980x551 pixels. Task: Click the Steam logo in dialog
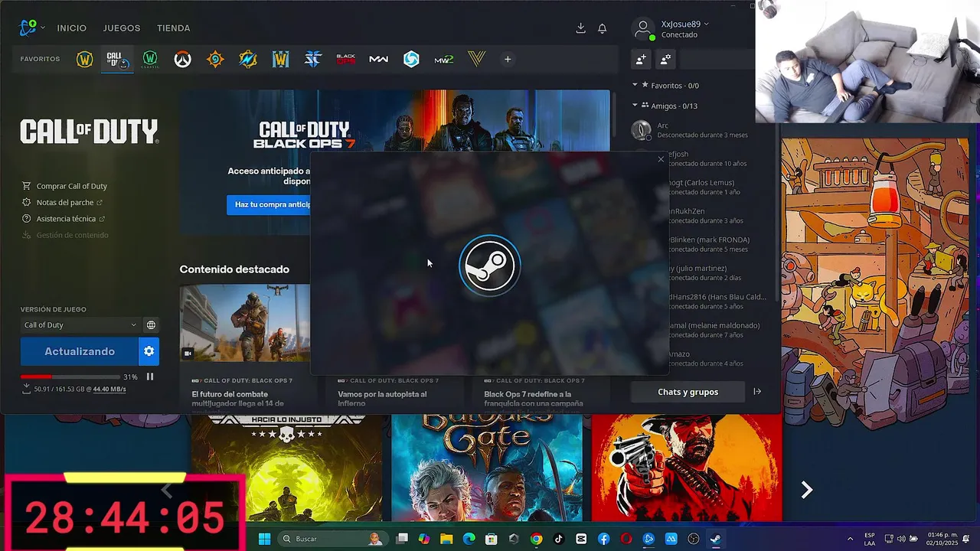[x=490, y=266]
